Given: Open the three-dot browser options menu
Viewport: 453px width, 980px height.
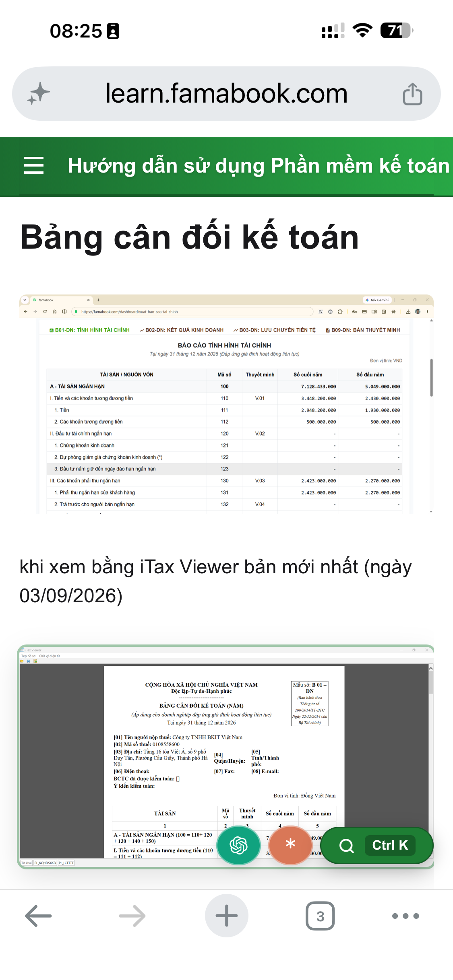Looking at the screenshot, I should (405, 916).
